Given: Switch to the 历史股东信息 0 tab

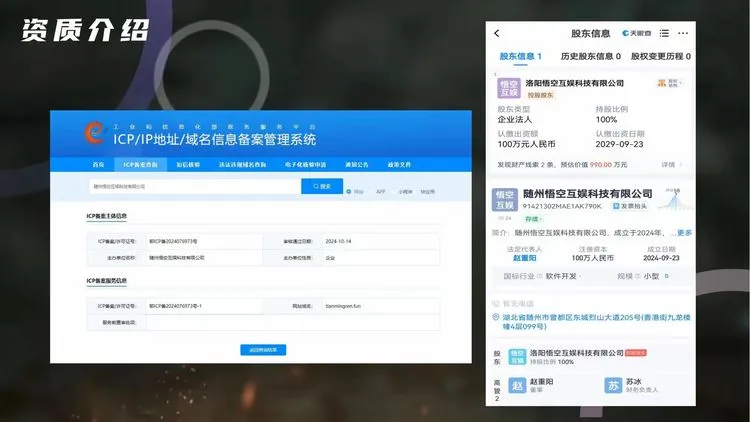Looking at the screenshot, I should pos(591,56).
